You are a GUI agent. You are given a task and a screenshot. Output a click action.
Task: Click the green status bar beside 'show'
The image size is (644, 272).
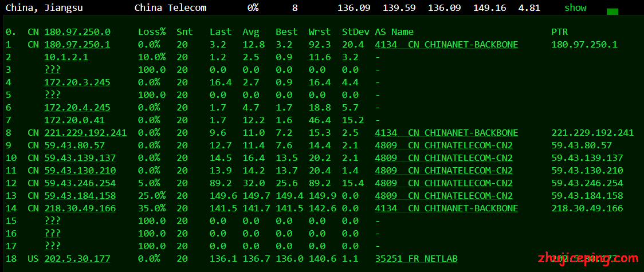click(612, 11)
